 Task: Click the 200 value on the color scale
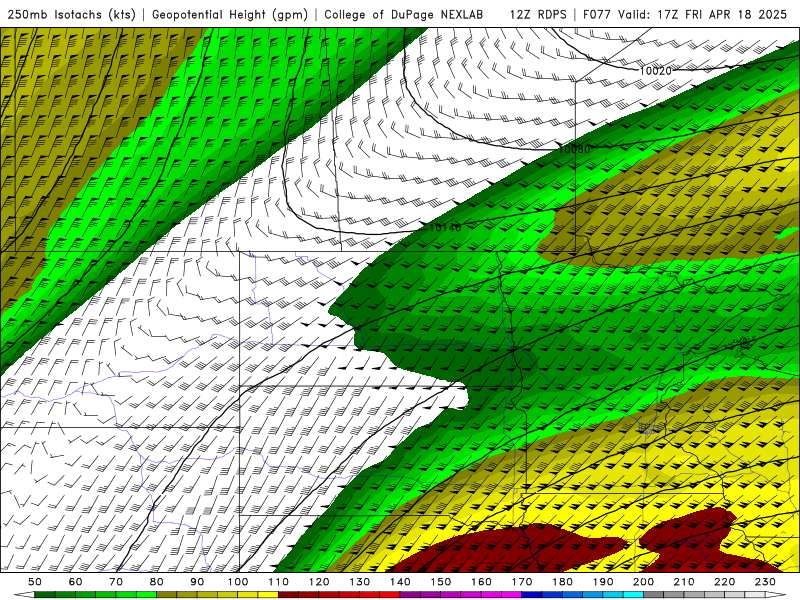[x=643, y=582]
